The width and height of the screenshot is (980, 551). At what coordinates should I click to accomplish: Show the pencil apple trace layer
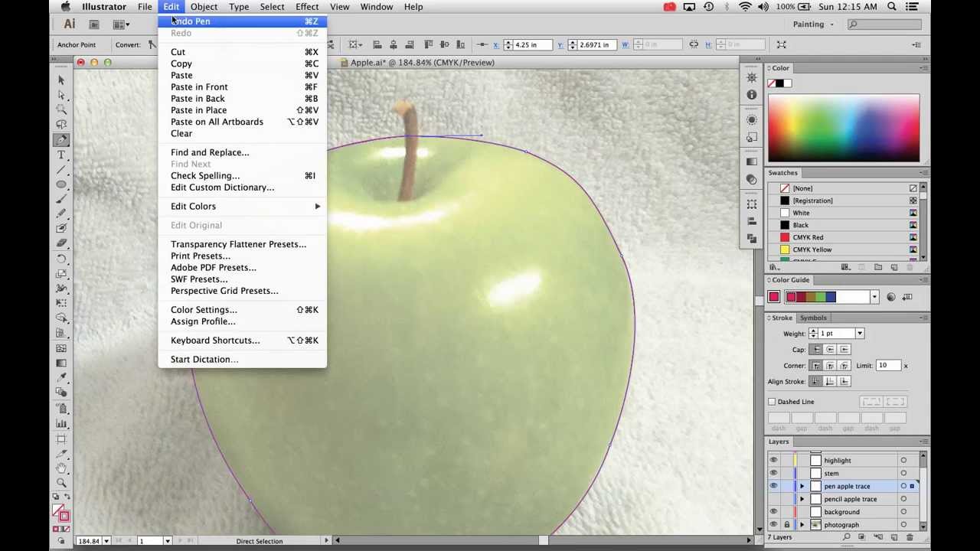[773, 500]
